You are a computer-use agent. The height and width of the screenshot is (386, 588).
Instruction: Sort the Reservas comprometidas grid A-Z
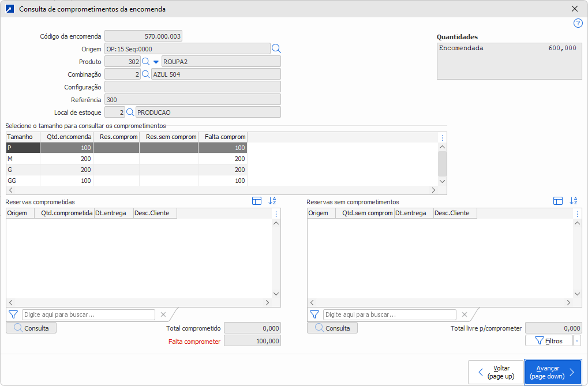[x=273, y=201]
